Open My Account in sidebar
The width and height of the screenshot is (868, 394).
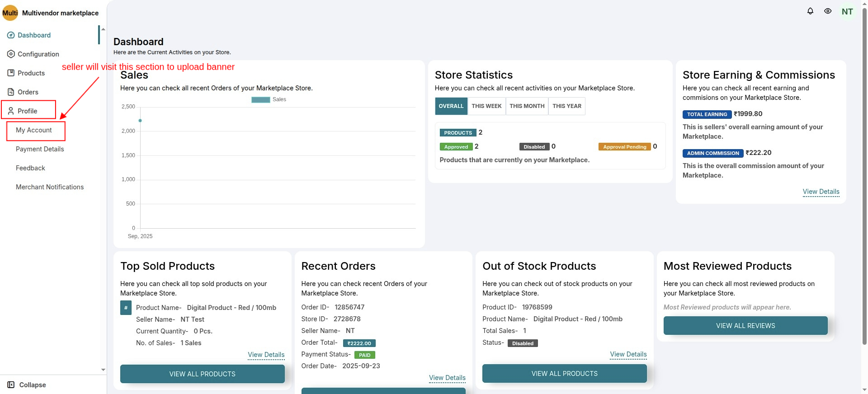point(34,130)
